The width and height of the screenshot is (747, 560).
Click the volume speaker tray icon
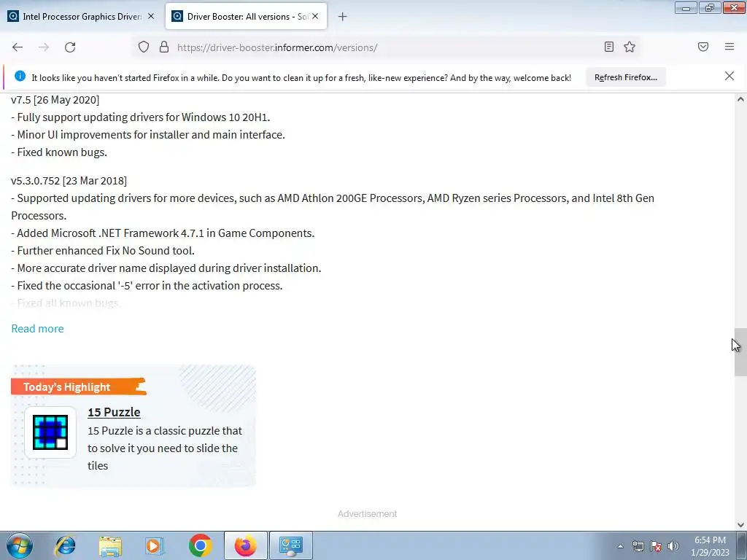click(x=673, y=546)
